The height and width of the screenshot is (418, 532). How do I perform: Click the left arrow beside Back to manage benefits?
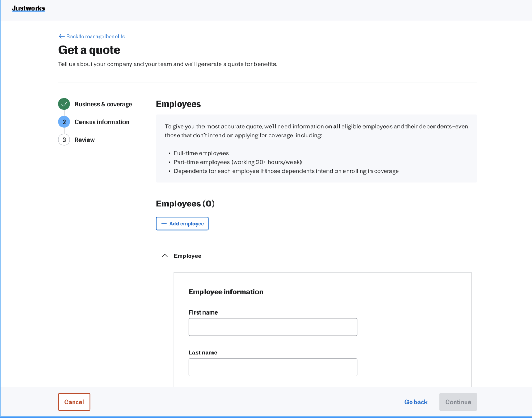coord(61,37)
